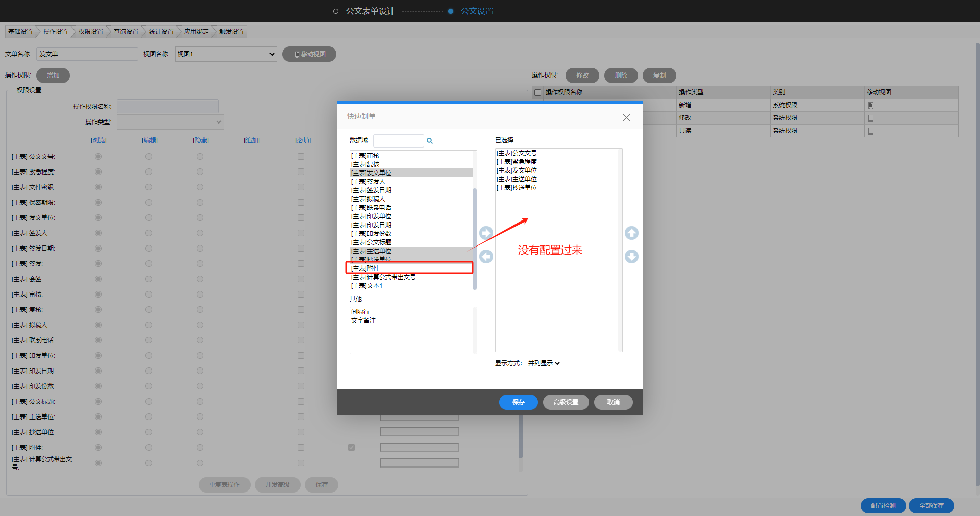Open the mobile view icon in the 只读 row

pos(871,131)
